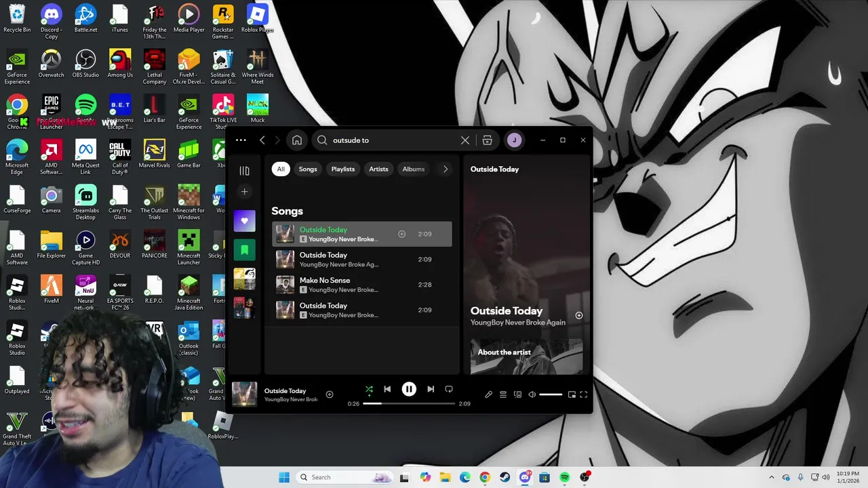Open Steam from the taskbar
The image size is (868, 488).
coord(505,477)
